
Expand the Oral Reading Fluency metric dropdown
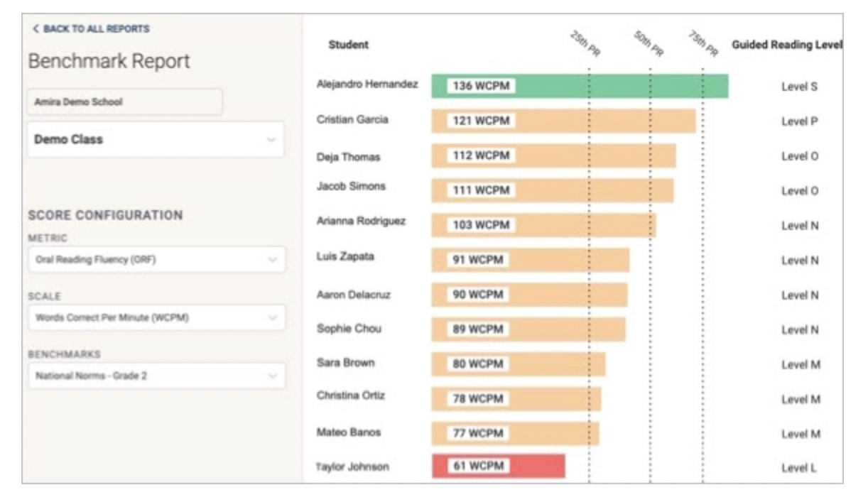tap(156, 260)
